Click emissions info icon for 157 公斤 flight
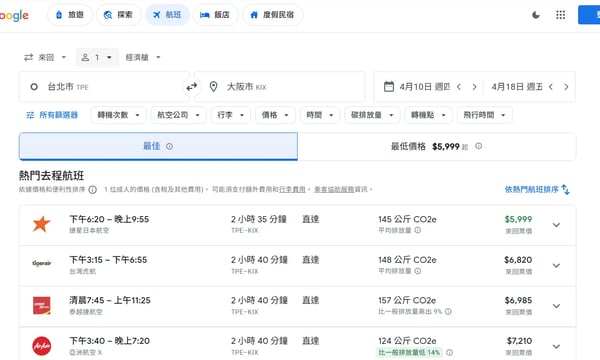The image size is (600, 360). (x=448, y=311)
